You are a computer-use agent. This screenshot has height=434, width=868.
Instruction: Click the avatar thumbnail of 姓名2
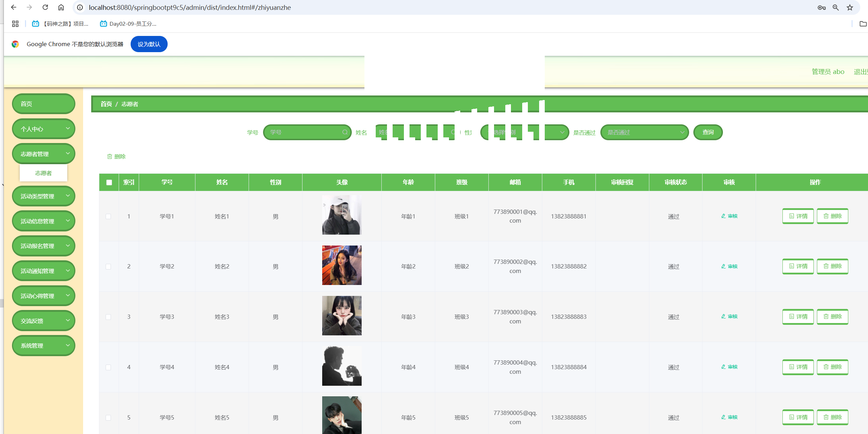point(342,265)
